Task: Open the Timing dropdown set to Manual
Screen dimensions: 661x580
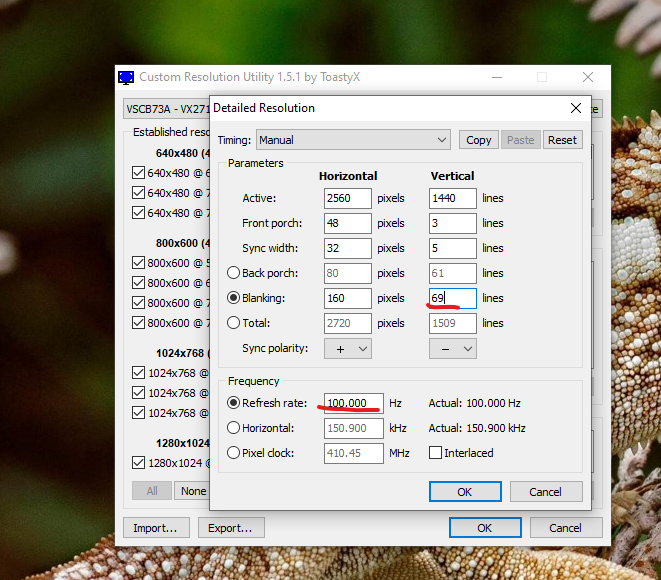Action: pyautogui.click(x=353, y=140)
